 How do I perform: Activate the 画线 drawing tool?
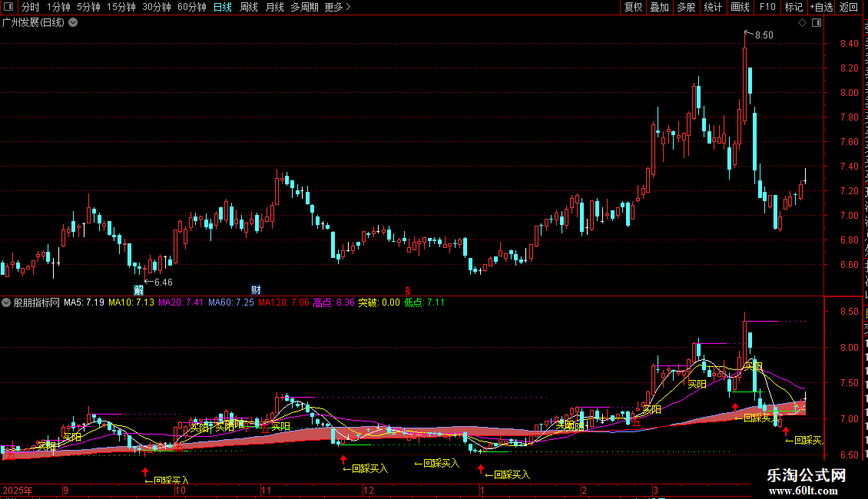click(740, 7)
